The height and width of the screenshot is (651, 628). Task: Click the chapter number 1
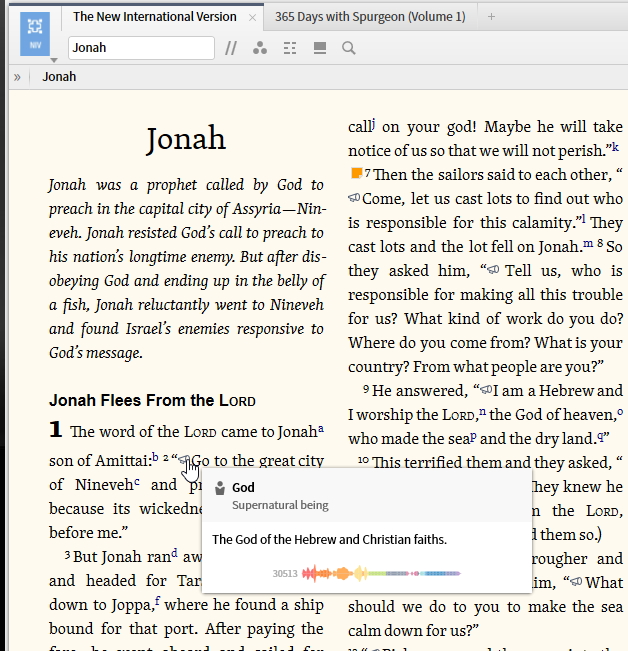click(56, 429)
